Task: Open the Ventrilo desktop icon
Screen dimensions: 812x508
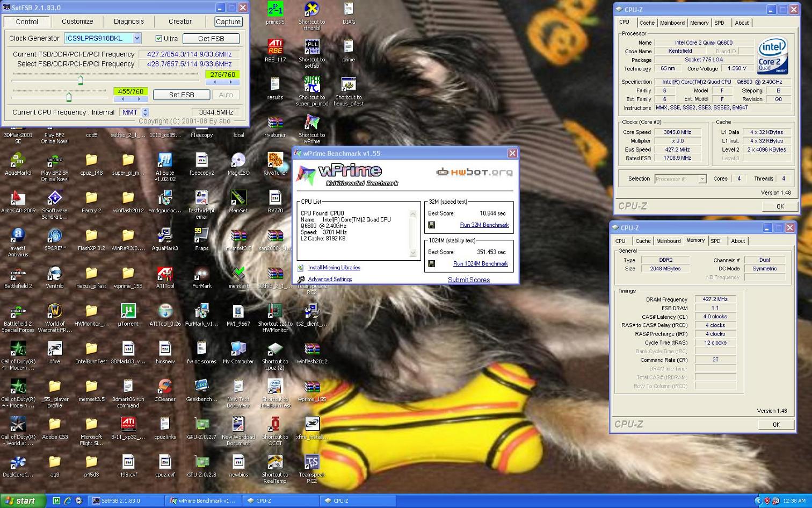Action: click(55, 276)
